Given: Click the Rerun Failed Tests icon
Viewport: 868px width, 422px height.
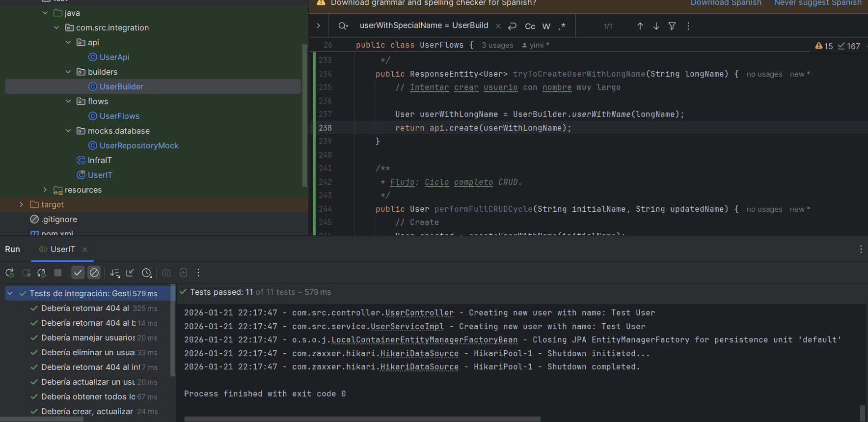Looking at the screenshot, I should (x=27, y=273).
